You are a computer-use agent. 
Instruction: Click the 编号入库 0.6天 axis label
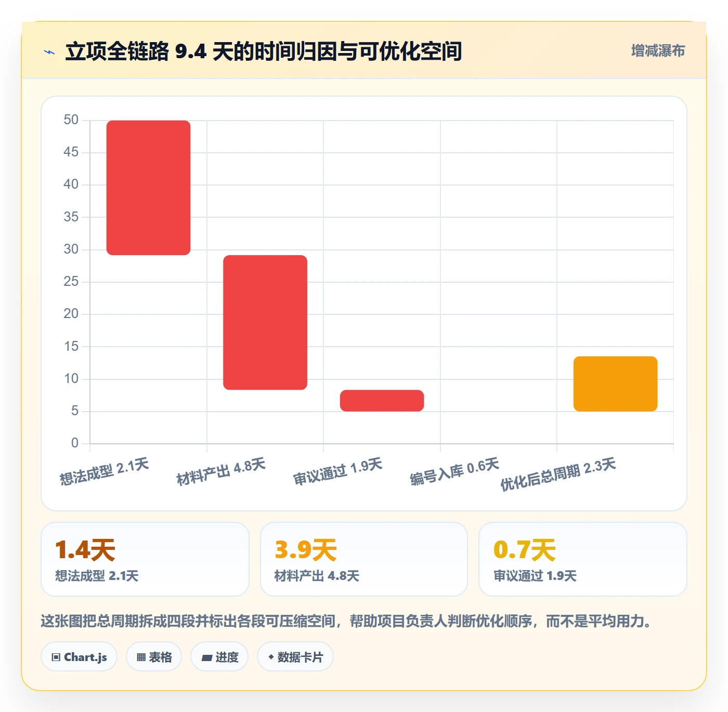[x=454, y=471]
